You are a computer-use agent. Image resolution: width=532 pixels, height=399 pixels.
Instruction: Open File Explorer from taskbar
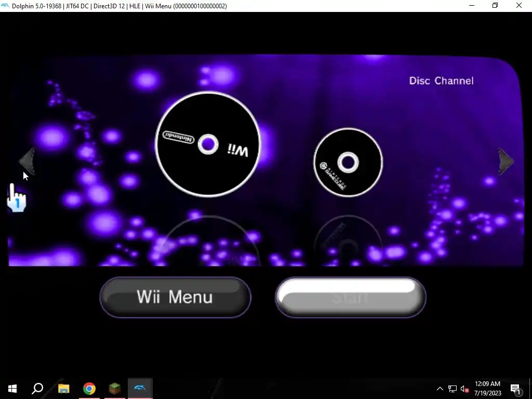point(63,389)
